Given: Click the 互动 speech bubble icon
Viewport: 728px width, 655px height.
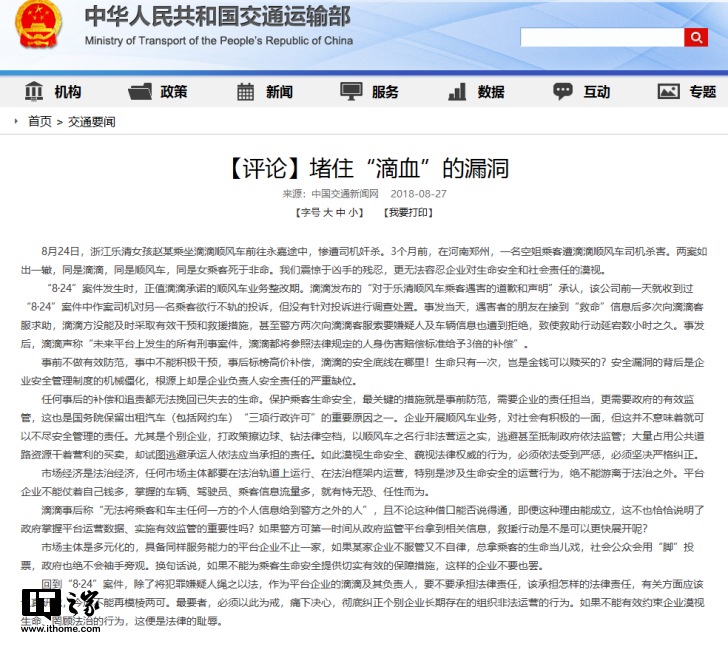Looking at the screenshot, I should click(x=563, y=92).
